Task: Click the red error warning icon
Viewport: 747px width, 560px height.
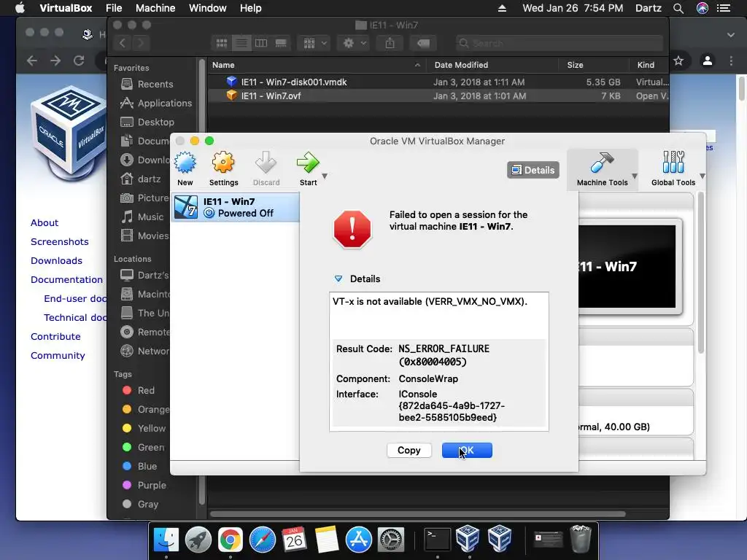Action: (352, 230)
